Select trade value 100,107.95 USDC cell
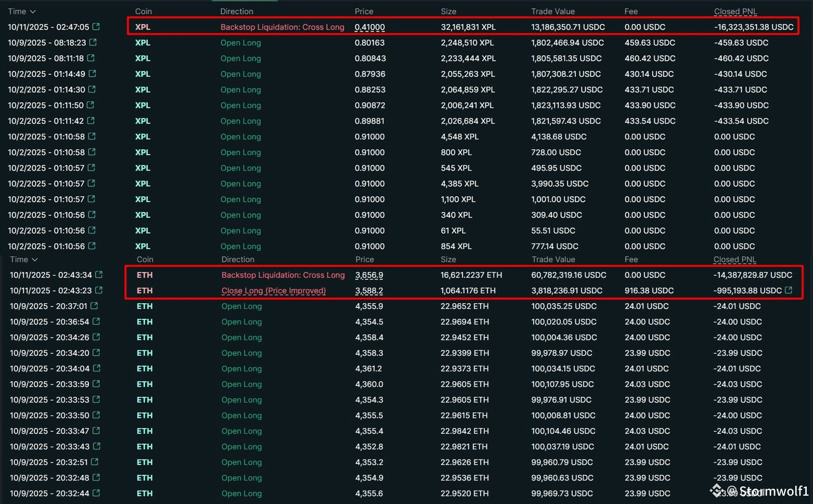Image resolution: width=813 pixels, height=504 pixels. 562,384
